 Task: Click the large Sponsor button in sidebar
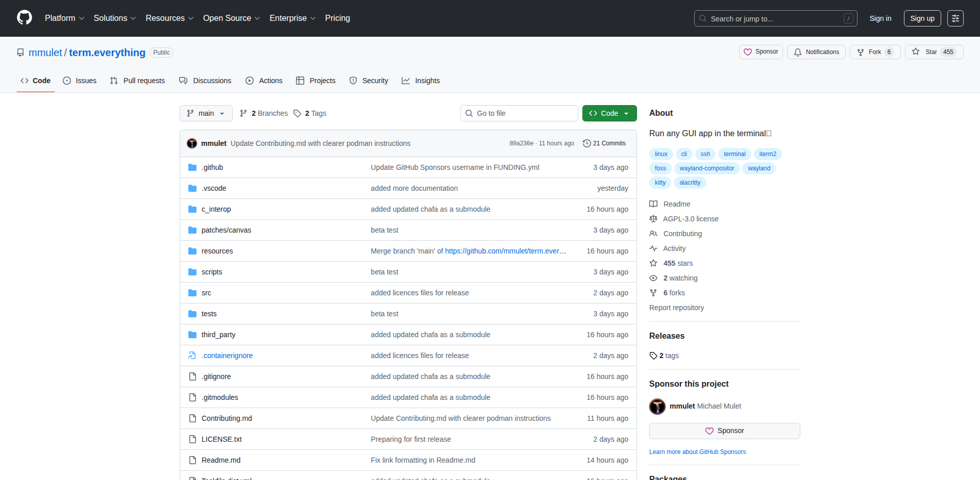point(724,431)
